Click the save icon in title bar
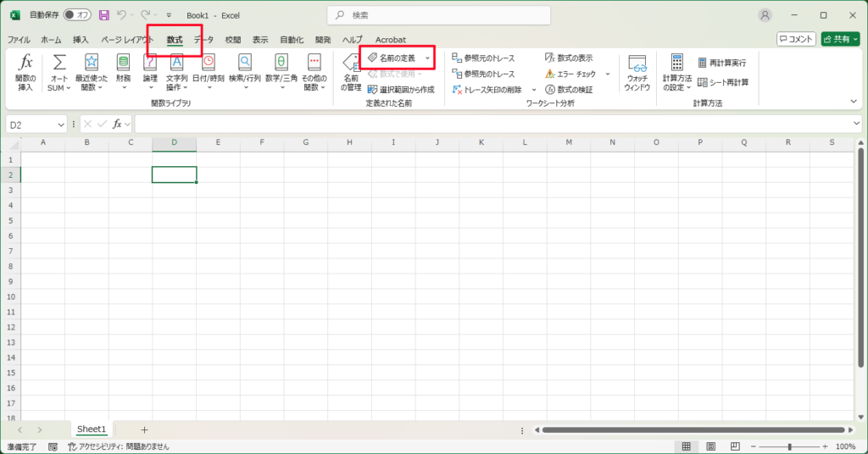 pos(104,15)
